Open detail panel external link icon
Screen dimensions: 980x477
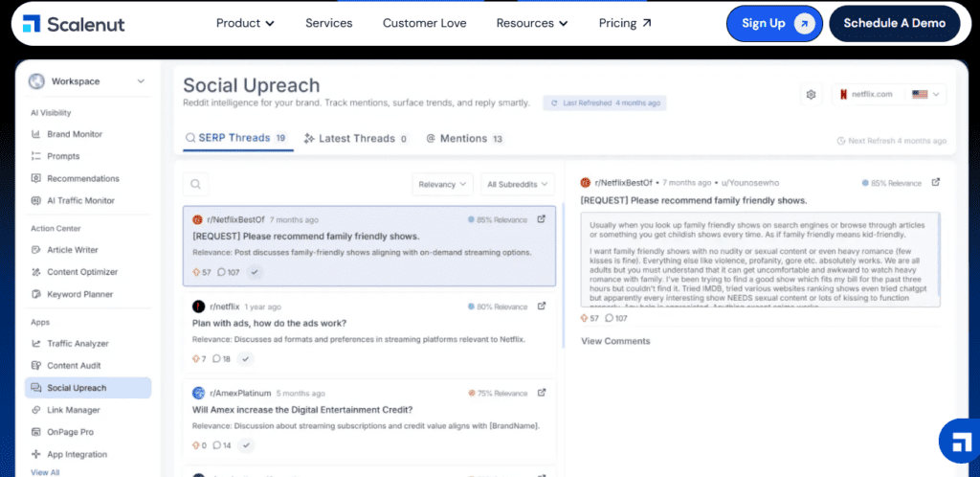click(x=936, y=183)
